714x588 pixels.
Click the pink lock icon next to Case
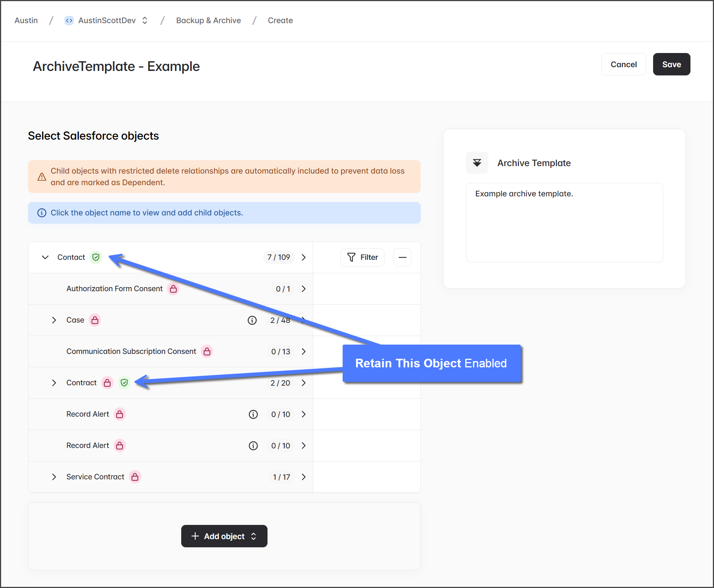click(95, 320)
